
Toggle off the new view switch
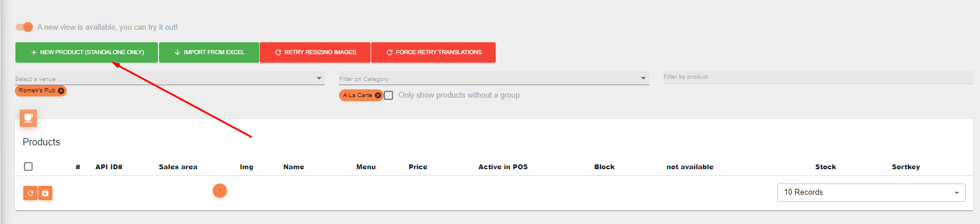coord(24,27)
